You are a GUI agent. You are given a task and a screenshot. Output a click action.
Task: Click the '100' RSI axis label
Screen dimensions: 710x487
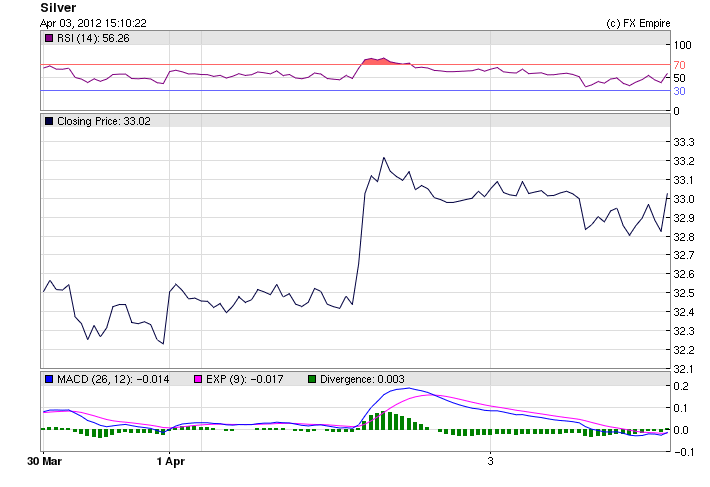(x=682, y=45)
